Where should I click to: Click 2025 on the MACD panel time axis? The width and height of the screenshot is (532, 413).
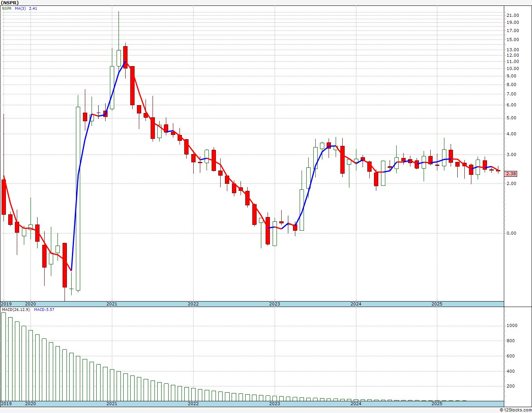[x=437, y=404]
